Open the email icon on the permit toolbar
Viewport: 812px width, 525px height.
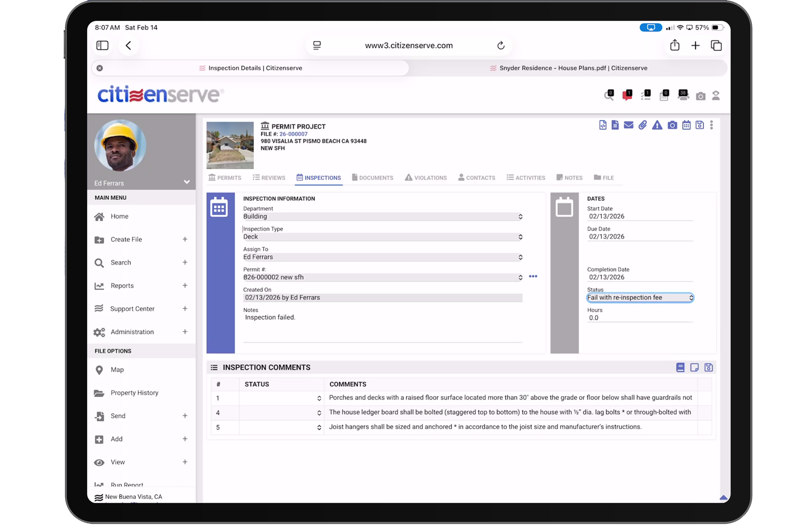(628, 125)
